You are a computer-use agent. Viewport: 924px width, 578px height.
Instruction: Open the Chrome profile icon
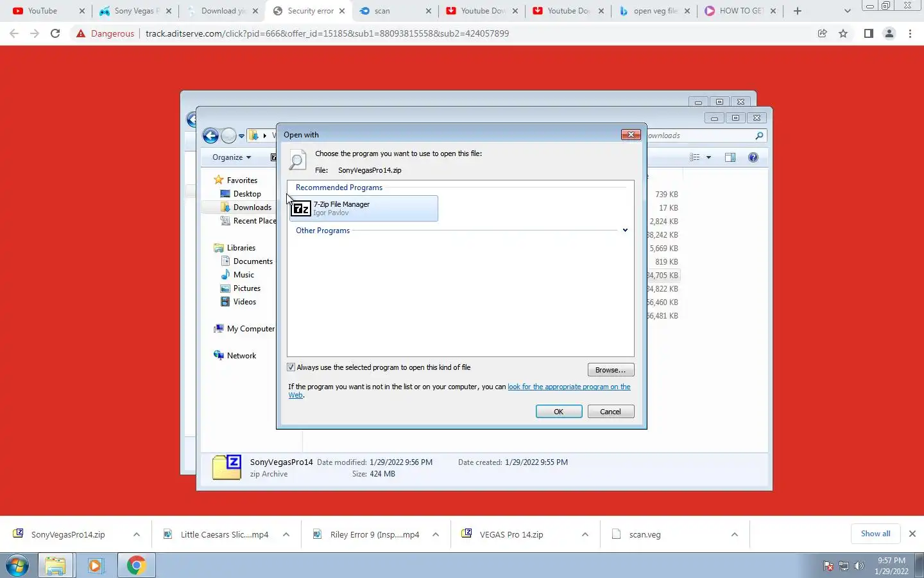[889, 33]
